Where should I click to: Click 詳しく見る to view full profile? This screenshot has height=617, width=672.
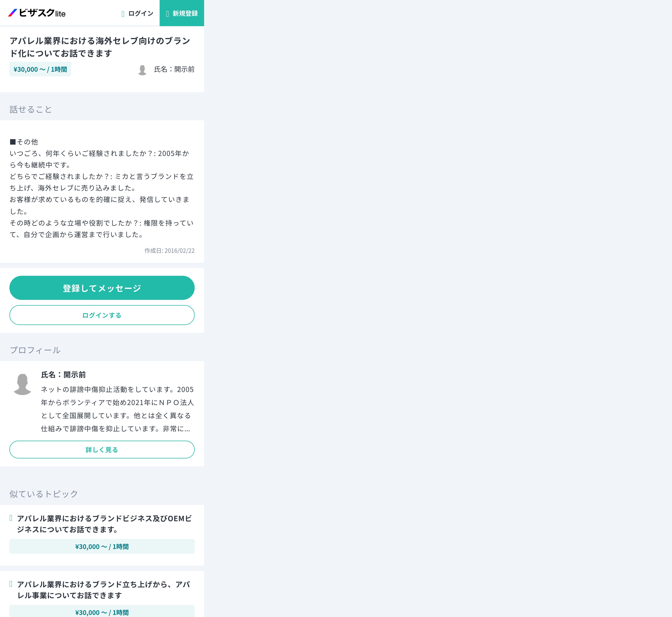pyautogui.click(x=102, y=449)
